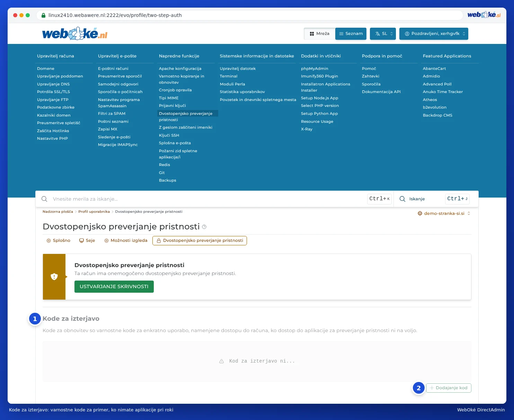Click the Iskanje magnifier icon
The width and height of the screenshot is (514, 420).
click(402, 199)
